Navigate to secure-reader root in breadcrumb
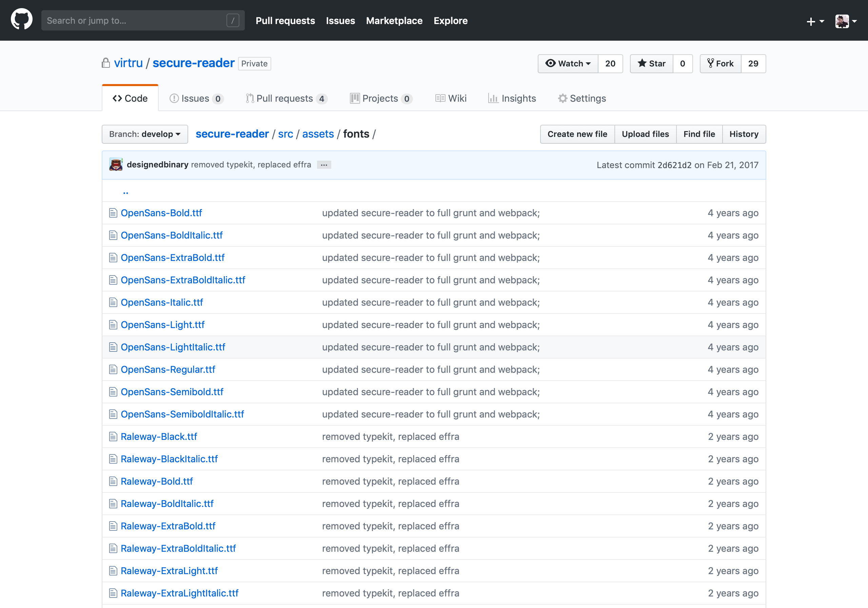868x608 pixels. 232,134
